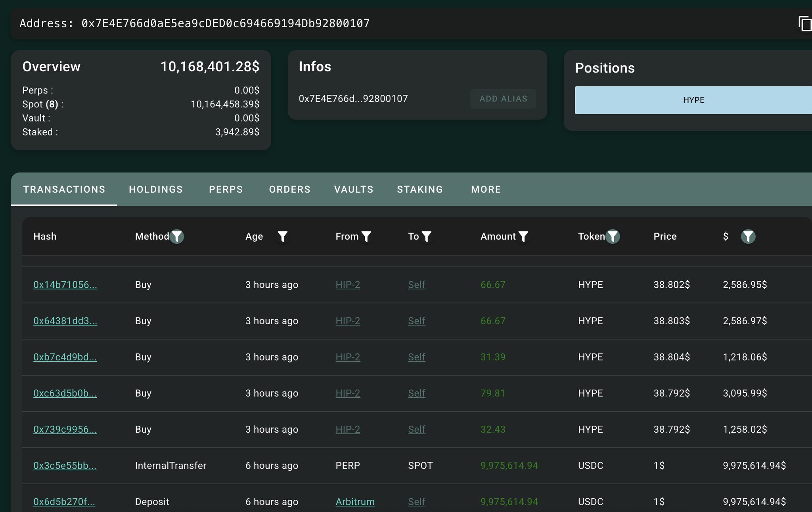
Task: Click the Price column header
Action: click(665, 237)
